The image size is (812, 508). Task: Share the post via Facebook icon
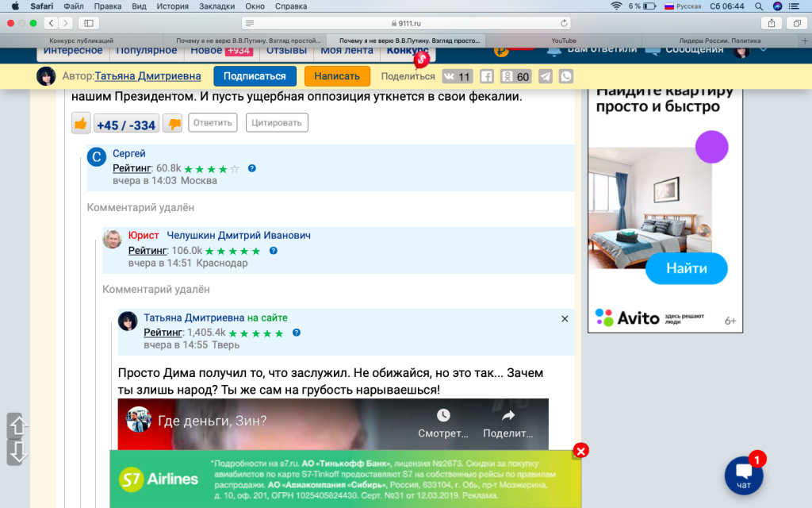click(487, 76)
